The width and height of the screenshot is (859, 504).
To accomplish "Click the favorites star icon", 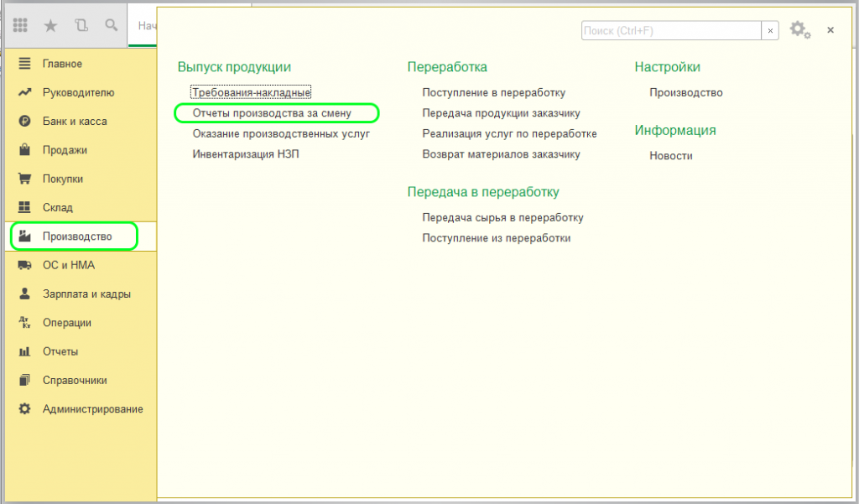I will coord(50,26).
